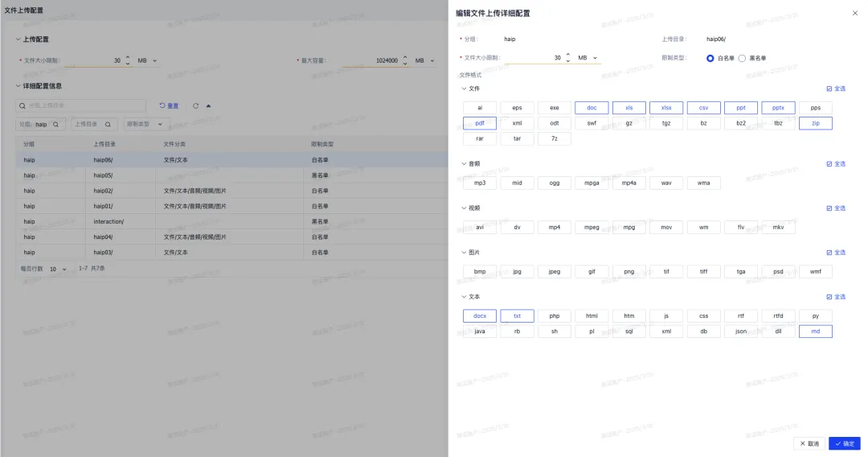Click the 最大容量 input showing 1024000
Screen dimensions: 868x457
coord(371,60)
